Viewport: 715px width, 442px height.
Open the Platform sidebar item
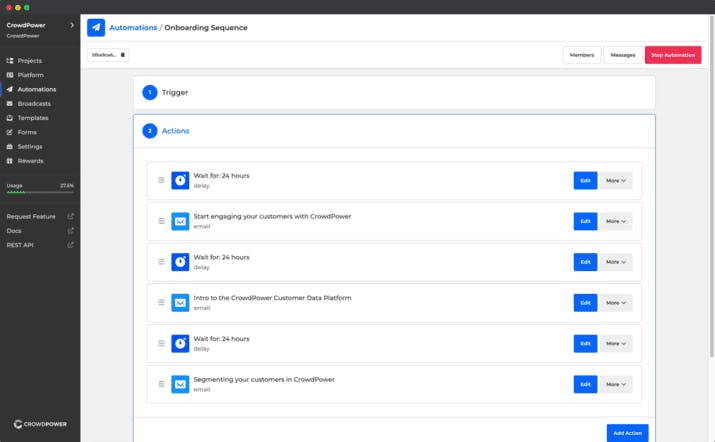31,75
